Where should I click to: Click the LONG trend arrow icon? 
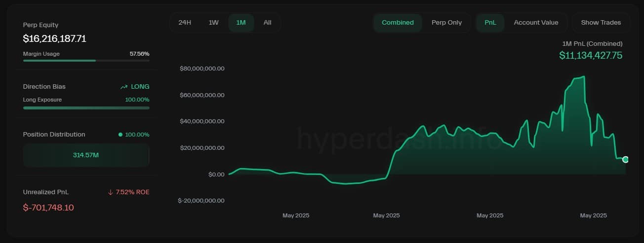click(124, 87)
